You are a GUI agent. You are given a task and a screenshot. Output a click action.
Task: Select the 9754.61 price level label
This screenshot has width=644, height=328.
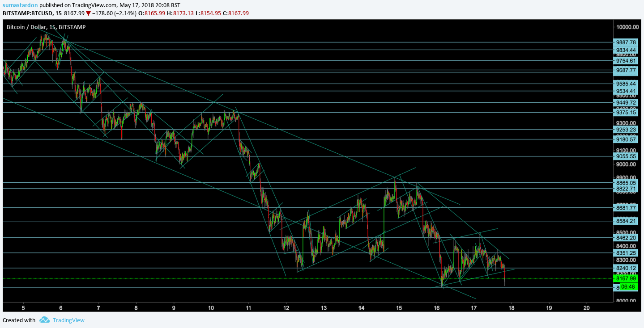(x=626, y=61)
